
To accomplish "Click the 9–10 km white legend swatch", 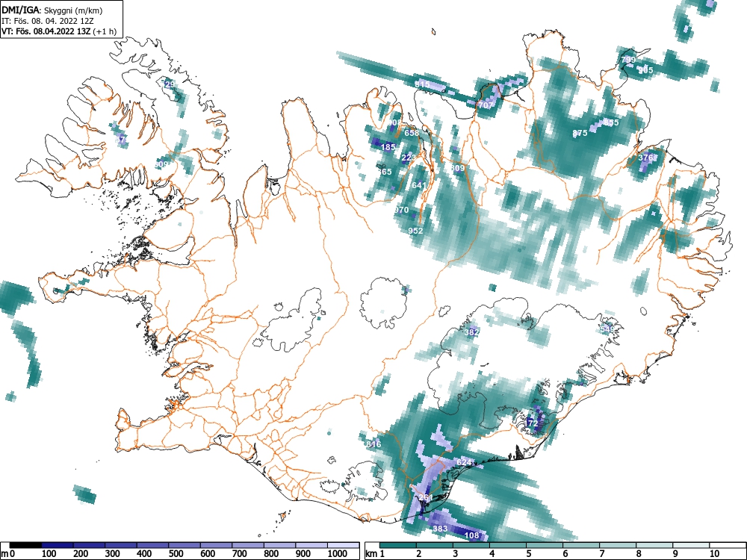I will (x=692, y=545).
